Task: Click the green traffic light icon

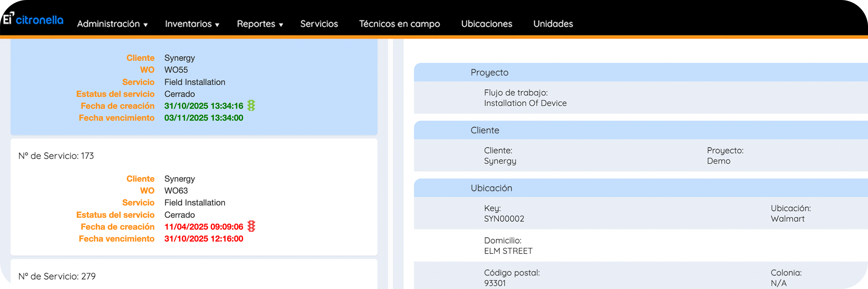Action: pos(251,105)
